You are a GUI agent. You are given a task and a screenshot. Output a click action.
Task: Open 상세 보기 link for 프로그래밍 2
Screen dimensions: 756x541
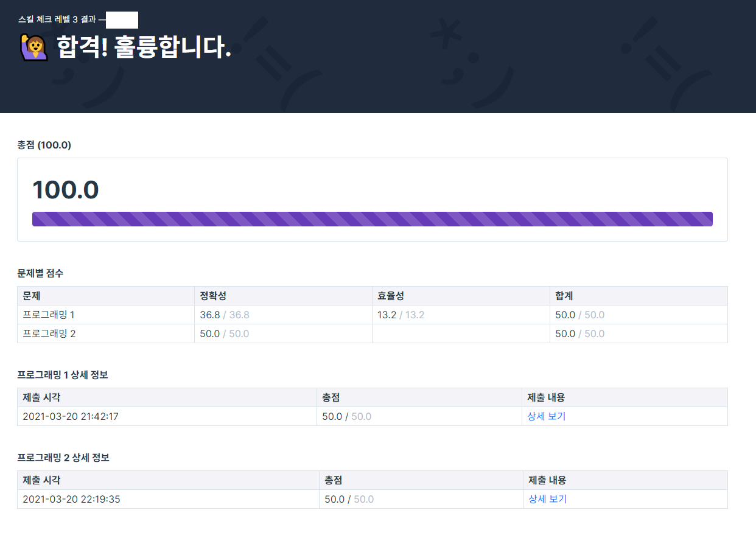point(547,499)
